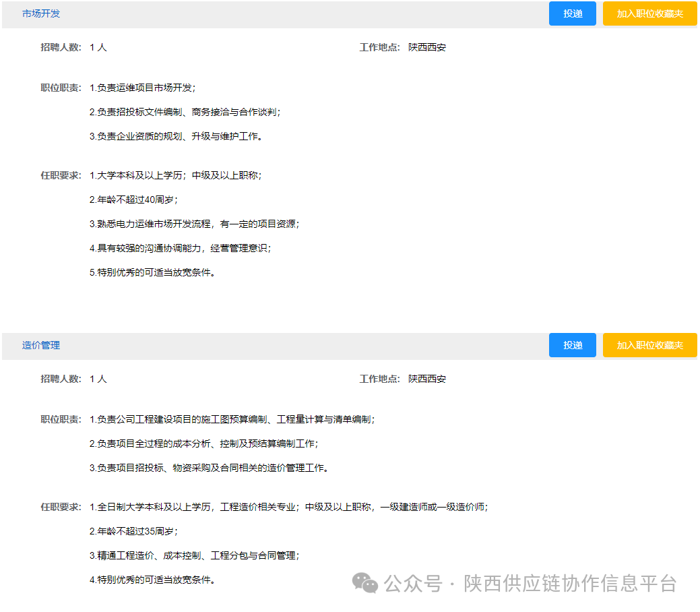Click 任职要求 label in 市场开发 section

pos(61,175)
